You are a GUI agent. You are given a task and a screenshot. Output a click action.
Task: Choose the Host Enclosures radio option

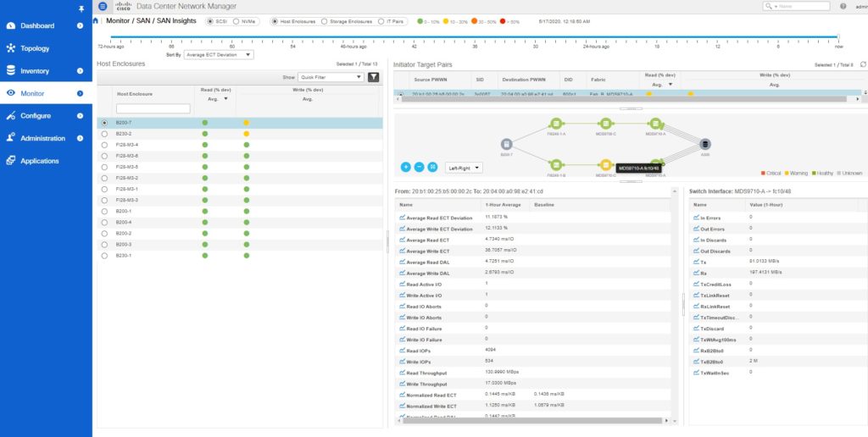click(x=275, y=21)
